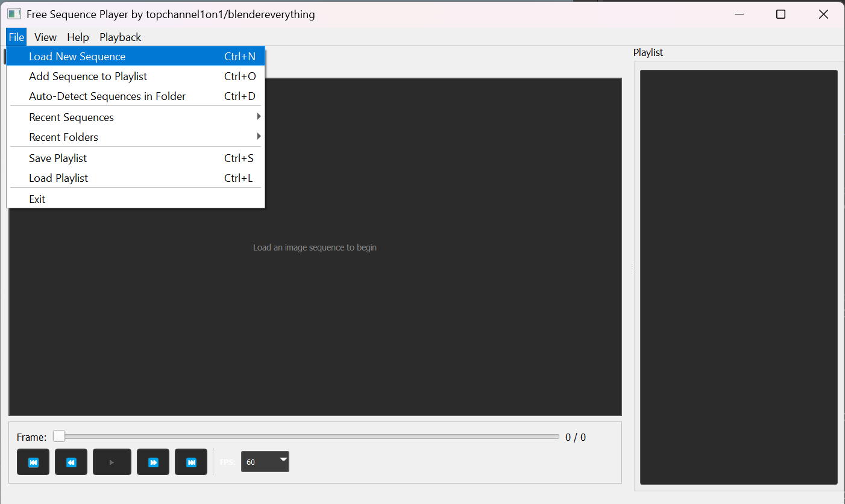Click inside the empty Playlist panel
This screenshot has width=845, height=504.
click(738, 277)
